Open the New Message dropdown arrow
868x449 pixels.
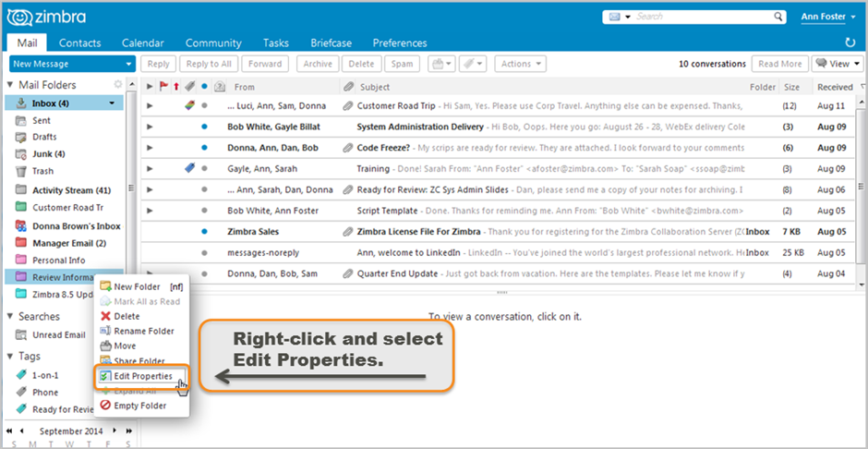[x=129, y=64]
